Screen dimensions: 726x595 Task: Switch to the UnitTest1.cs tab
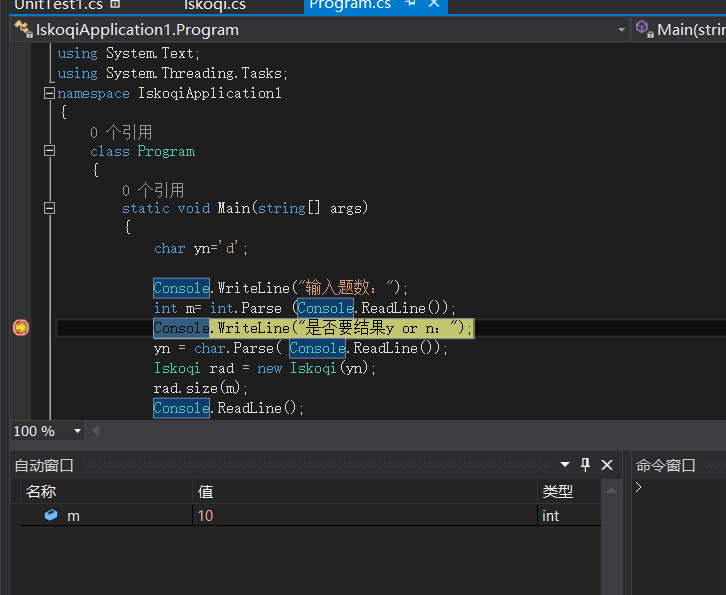click(x=58, y=5)
